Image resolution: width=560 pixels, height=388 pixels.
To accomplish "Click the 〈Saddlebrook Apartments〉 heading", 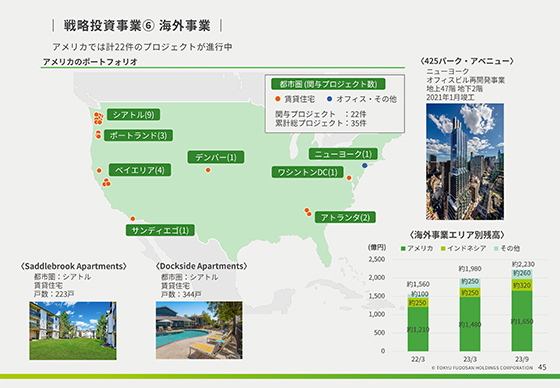I will pos(74,266).
